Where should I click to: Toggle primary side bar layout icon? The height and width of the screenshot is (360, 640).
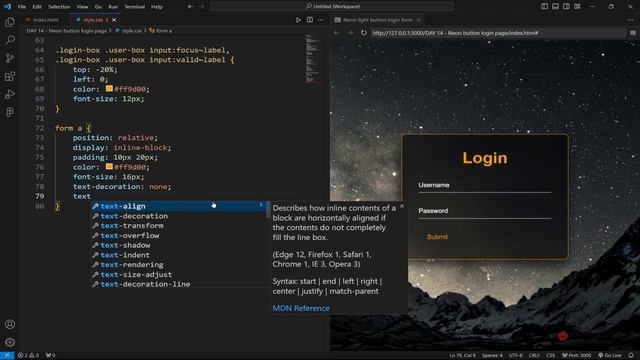click(x=544, y=7)
